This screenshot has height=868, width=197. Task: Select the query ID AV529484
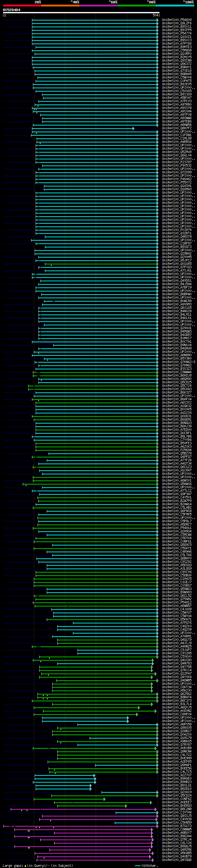coord(11,10)
